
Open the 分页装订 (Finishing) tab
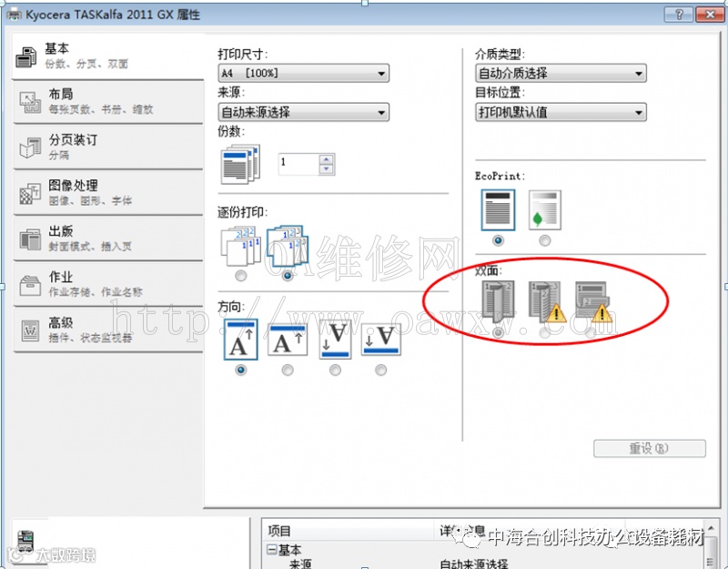tap(107, 147)
